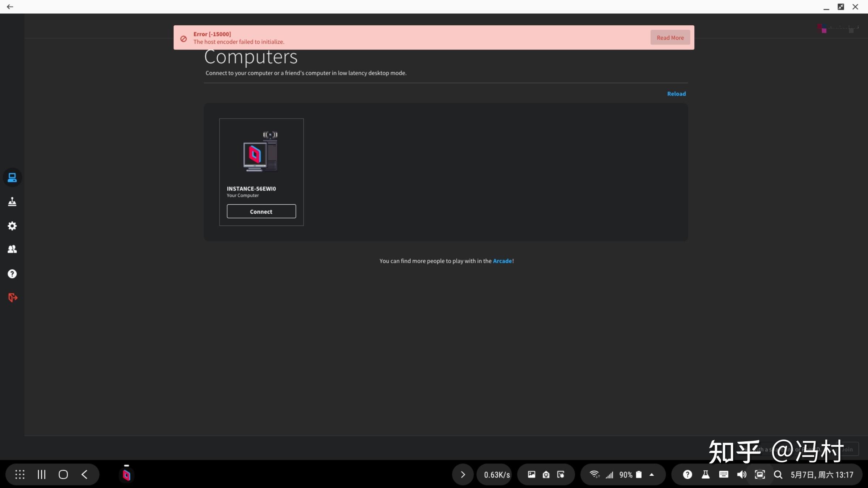868x488 pixels.
Task: Expand the taskbar shelf chevron
Action: (463, 474)
